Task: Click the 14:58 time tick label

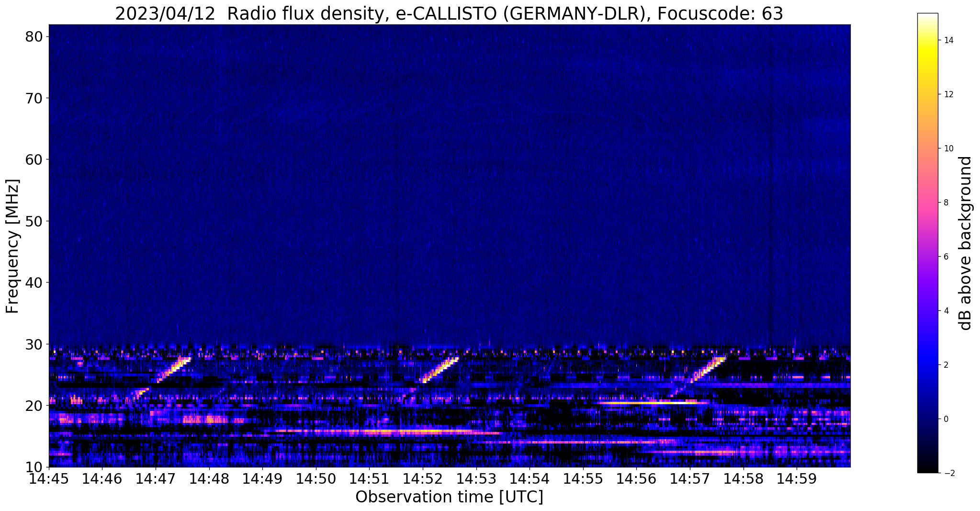Action: tap(743, 479)
